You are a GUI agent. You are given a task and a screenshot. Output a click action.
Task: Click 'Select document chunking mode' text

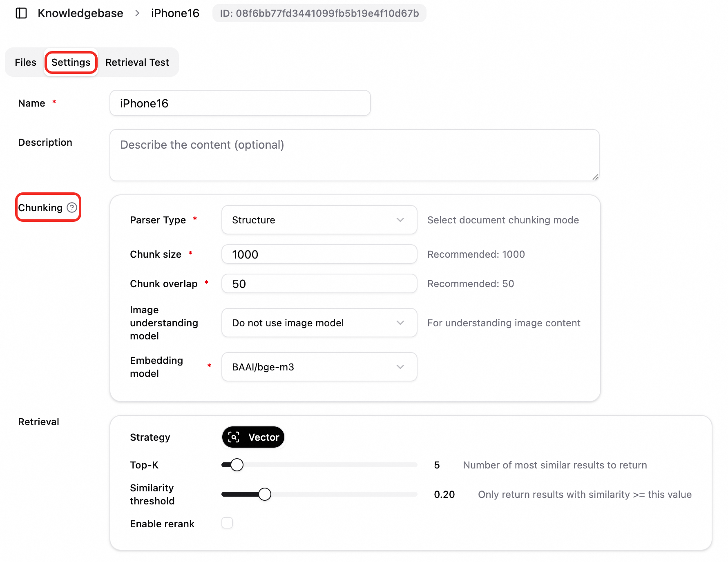[x=503, y=220]
